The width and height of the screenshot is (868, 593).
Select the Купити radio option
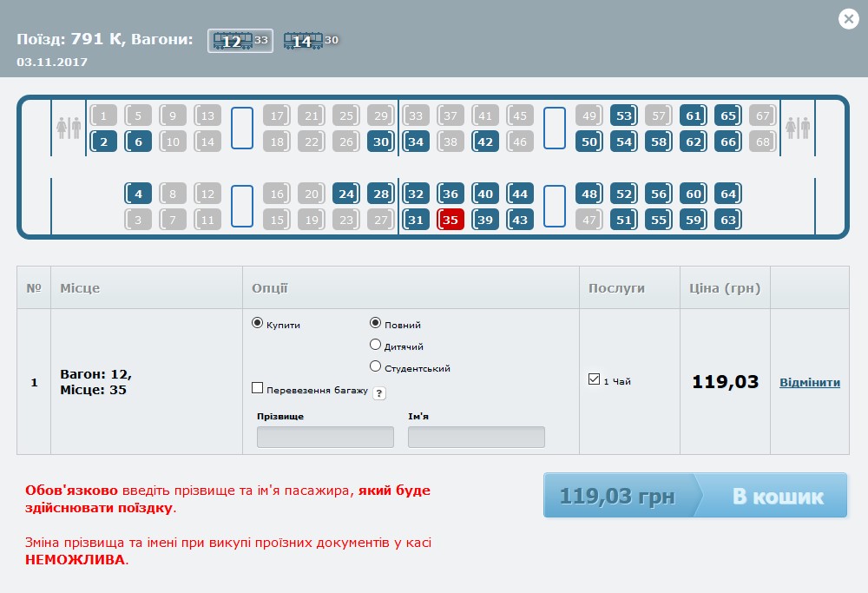257,323
